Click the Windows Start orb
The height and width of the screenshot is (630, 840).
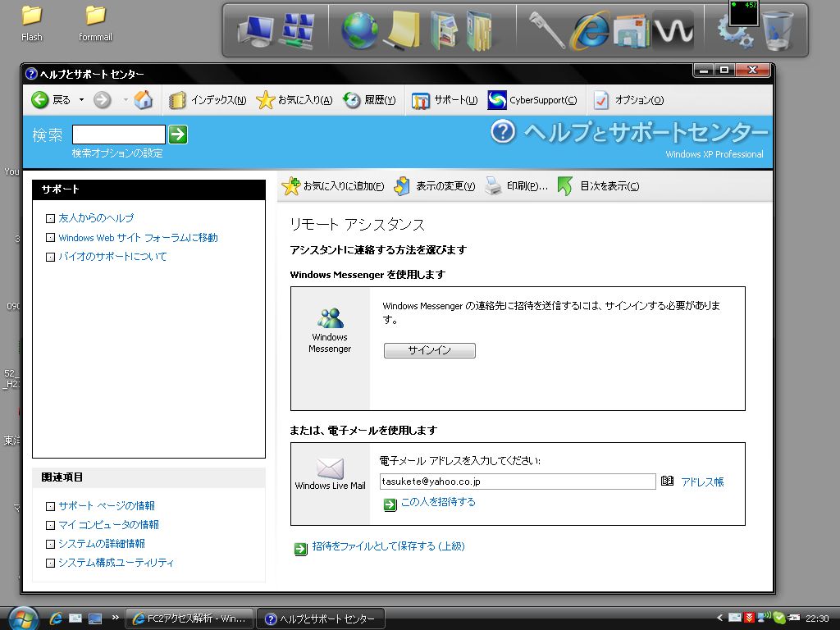[x=23, y=619]
